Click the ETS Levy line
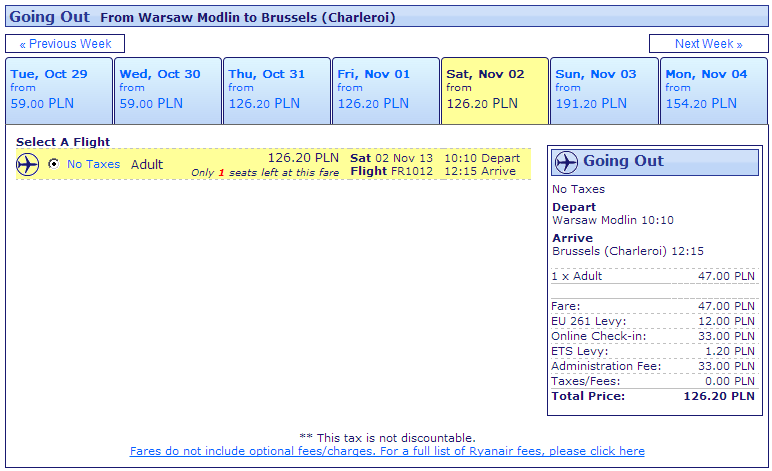This screenshot has height=471, width=772. point(653,351)
